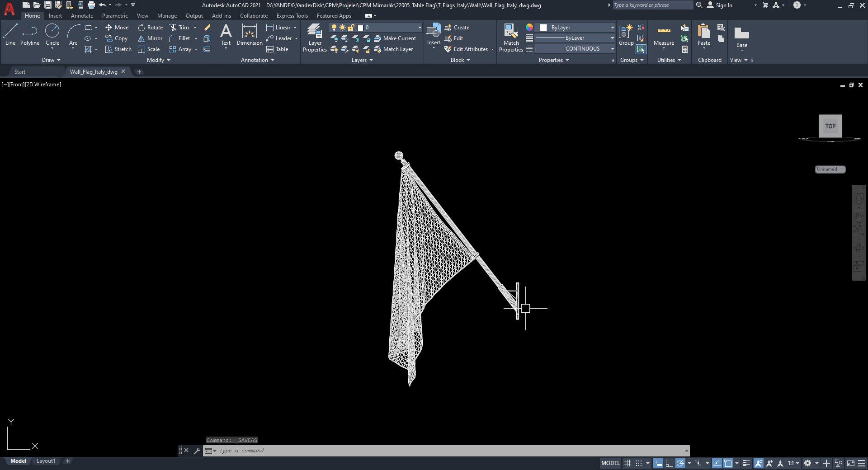Click the white ByLayer color swatch
This screenshot has height=470, width=868.
click(x=543, y=28)
